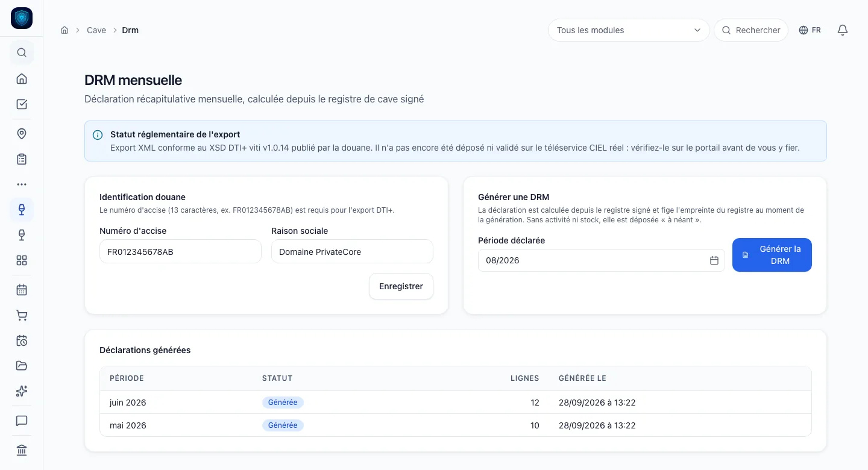Image resolution: width=868 pixels, height=470 pixels.
Task: Click the lines value 12
Action: coord(535,403)
